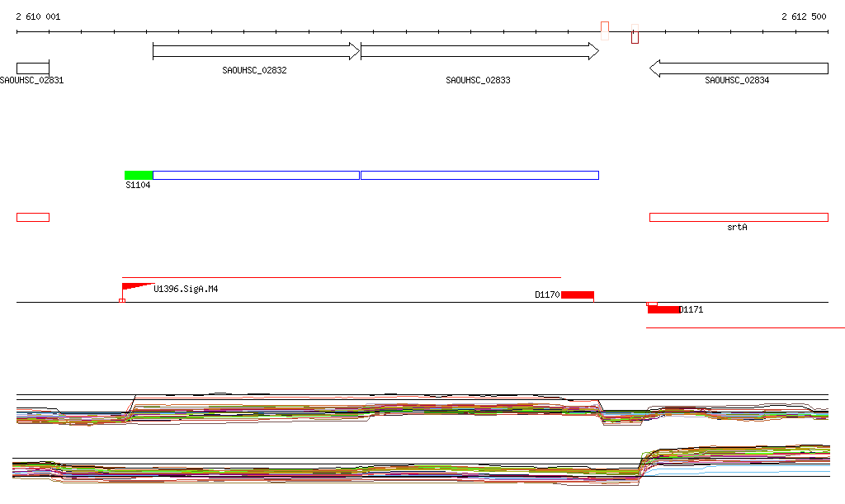Click the red srtA rectangle

739,218
